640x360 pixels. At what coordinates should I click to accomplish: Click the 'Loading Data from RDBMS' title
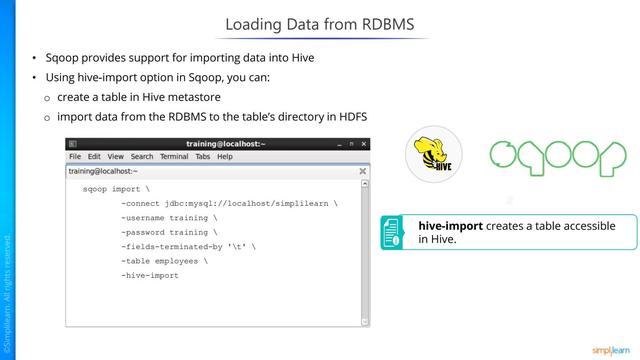(x=320, y=24)
